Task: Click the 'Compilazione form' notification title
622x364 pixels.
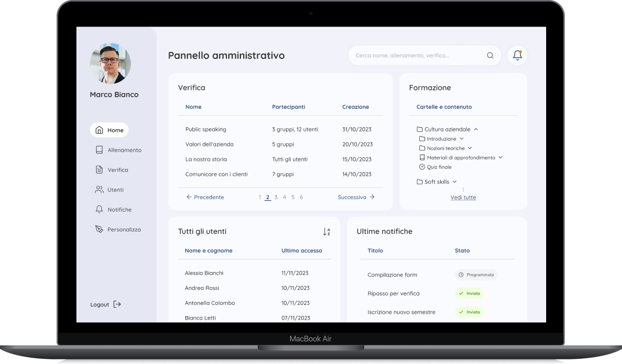Action: pos(392,275)
